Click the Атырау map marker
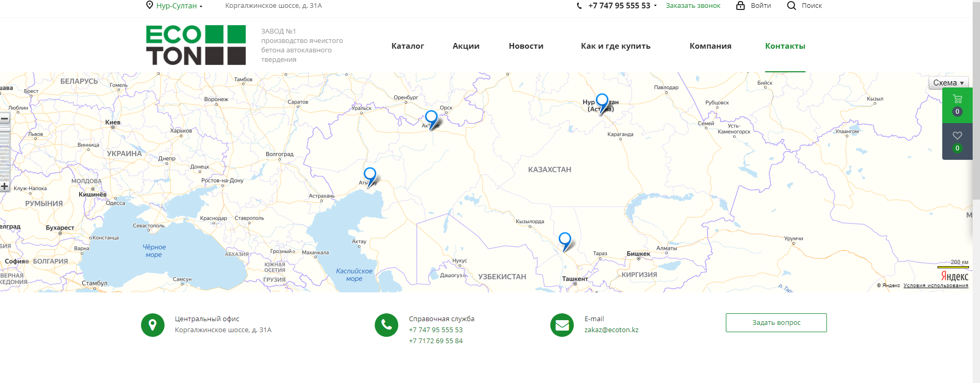Screen dimensions: 980x383 tap(370, 177)
